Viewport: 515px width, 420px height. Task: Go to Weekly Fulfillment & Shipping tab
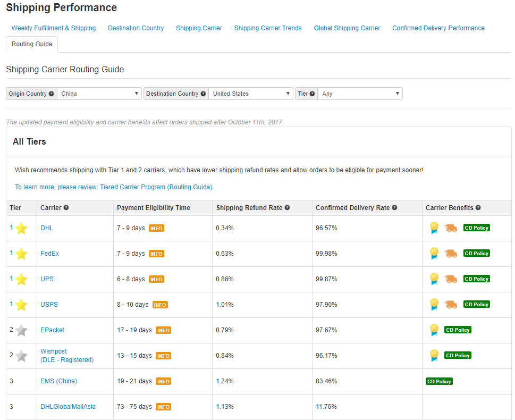click(x=54, y=28)
